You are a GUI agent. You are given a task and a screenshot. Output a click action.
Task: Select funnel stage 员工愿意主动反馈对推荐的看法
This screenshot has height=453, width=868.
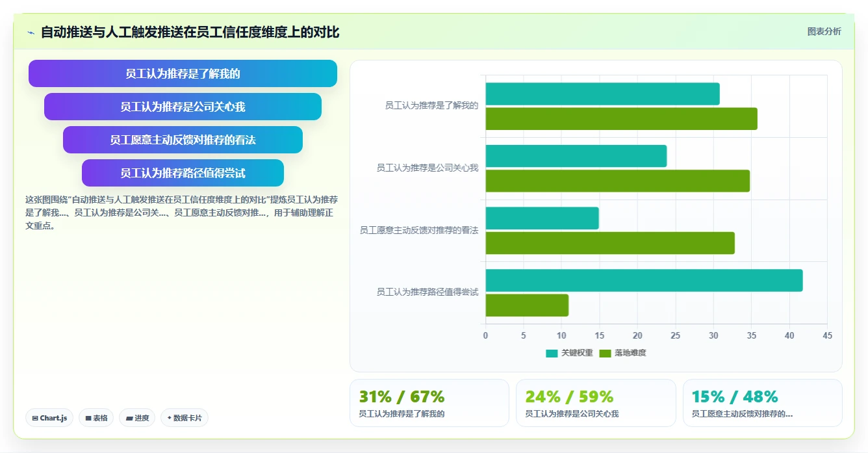click(x=183, y=140)
